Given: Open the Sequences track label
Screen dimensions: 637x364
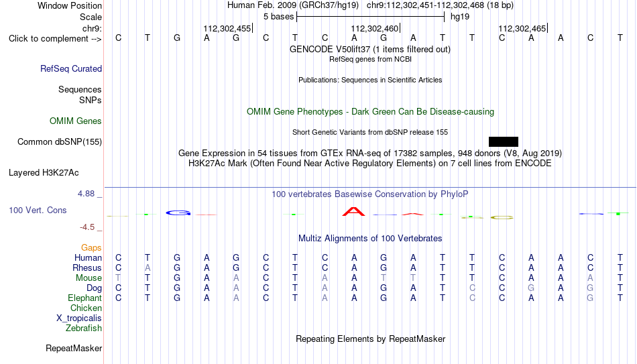Looking at the screenshot, I should point(80,89).
